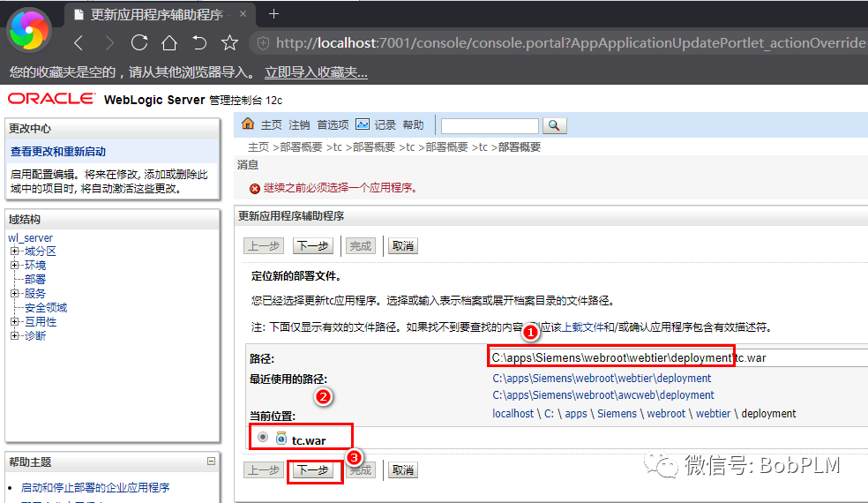Click 域分区 tree link
The image size is (868, 503).
(x=41, y=251)
